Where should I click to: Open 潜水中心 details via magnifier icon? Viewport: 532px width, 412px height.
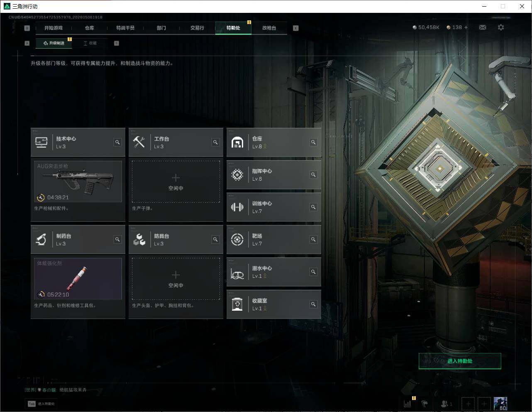click(313, 272)
